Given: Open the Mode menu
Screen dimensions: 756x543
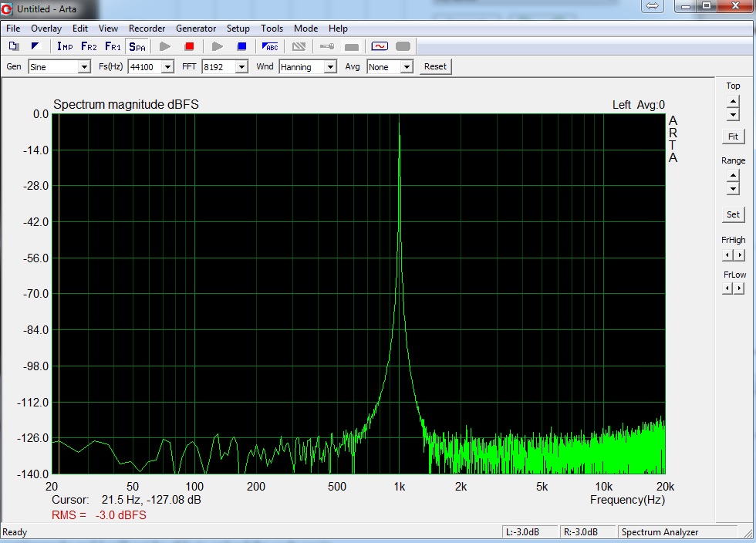Looking at the screenshot, I should click(305, 29).
